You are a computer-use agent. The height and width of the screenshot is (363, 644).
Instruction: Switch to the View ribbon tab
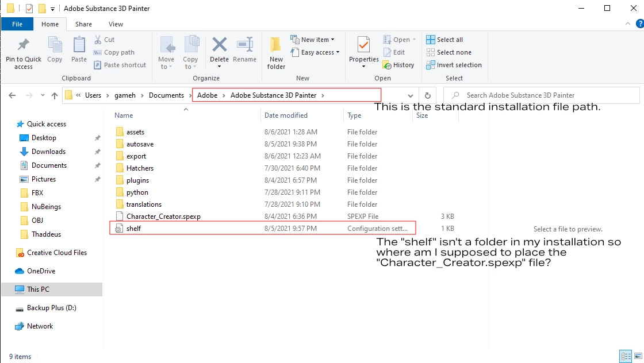pyautogui.click(x=116, y=24)
